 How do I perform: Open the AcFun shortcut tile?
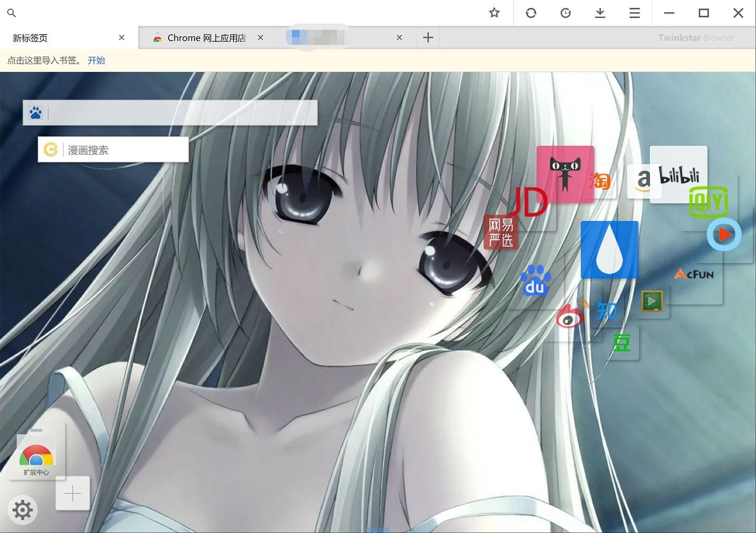click(x=695, y=274)
